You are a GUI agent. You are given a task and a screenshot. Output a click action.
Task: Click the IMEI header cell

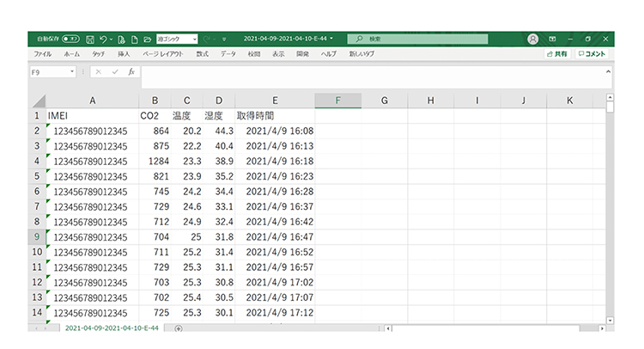(x=93, y=116)
